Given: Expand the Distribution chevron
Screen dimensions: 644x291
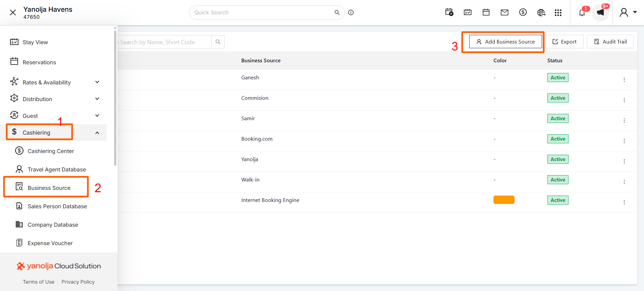Looking at the screenshot, I should (97, 99).
